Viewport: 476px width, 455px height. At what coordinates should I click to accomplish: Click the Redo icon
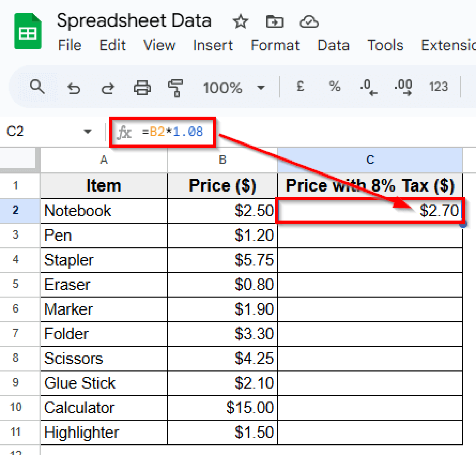pyautogui.click(x=108, y=87)
